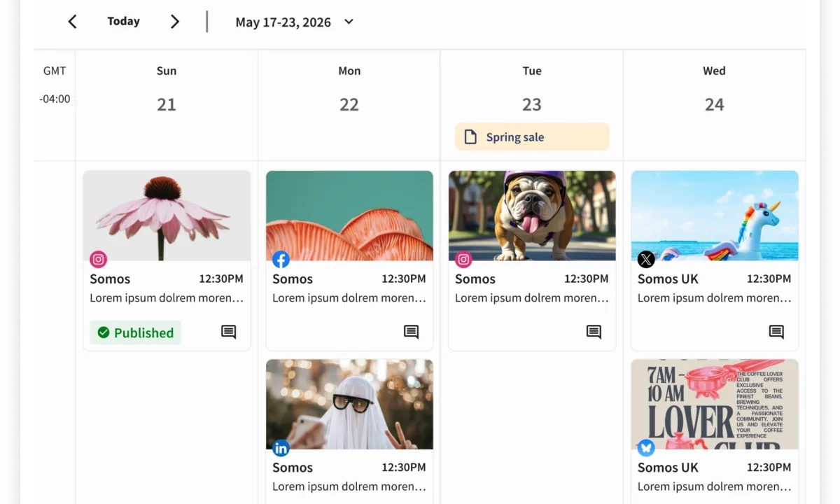Click the Today button

tap(123, 22)
